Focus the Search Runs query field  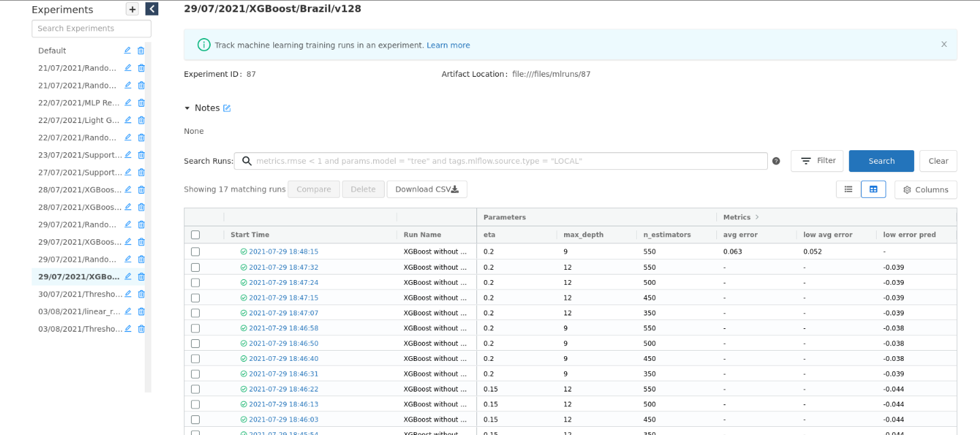click(501, 161)
